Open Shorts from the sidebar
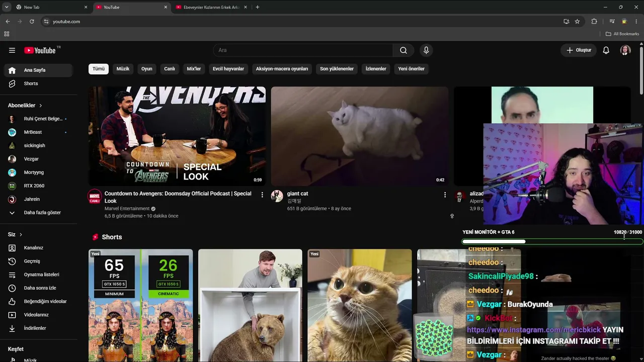The image size is (644, 362). click(38, 83)
